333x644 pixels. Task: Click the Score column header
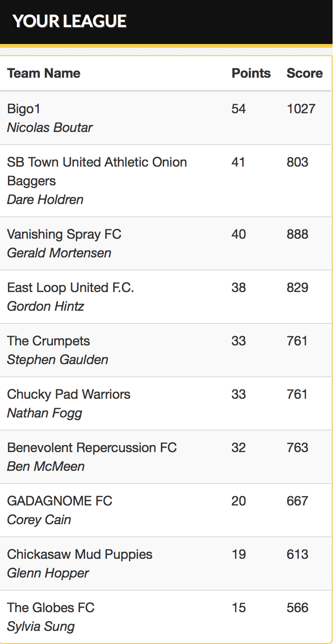[x=304, y=73]
